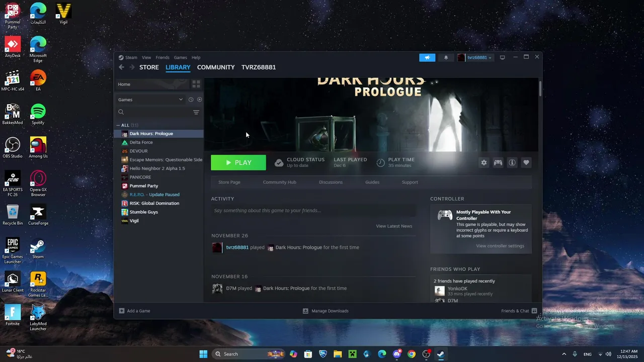Open the View menu
The width and height of the screenshot is (644, 362).
(146, 57)
